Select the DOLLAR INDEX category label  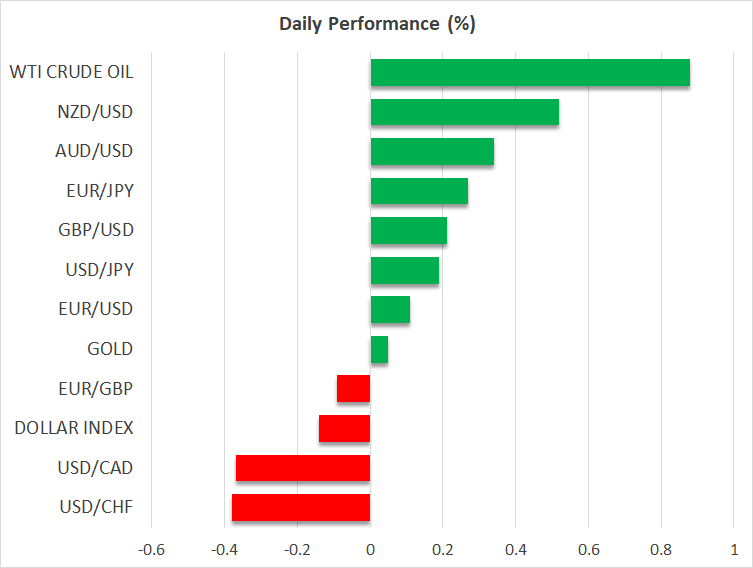(x=74, y=428)
